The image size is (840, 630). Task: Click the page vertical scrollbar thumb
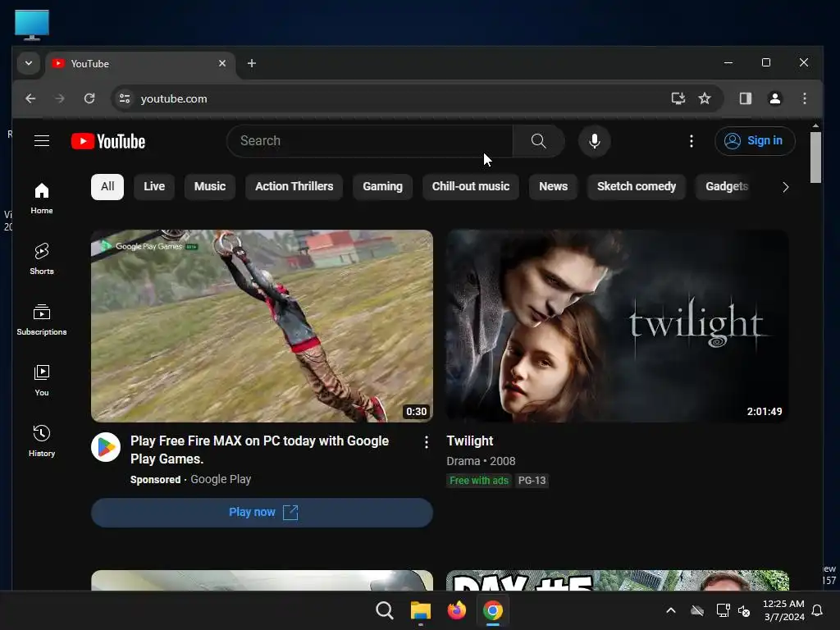pos(815,157)
